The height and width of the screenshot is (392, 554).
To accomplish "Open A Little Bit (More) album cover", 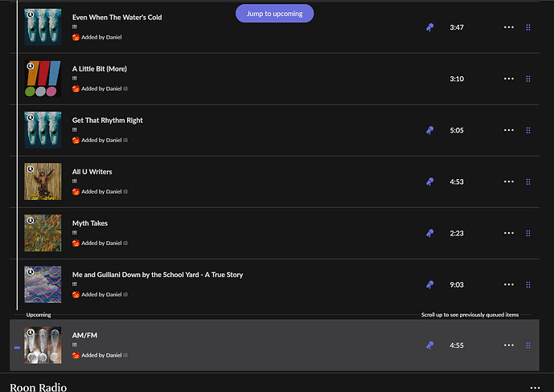I will click(x=43, y=79).
